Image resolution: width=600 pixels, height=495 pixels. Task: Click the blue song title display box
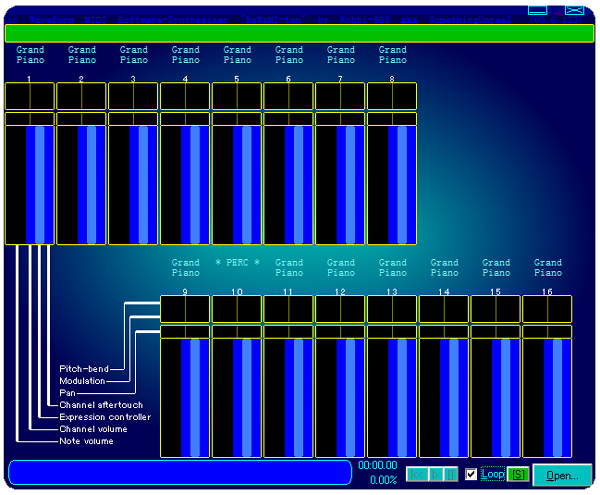(180, 473)
